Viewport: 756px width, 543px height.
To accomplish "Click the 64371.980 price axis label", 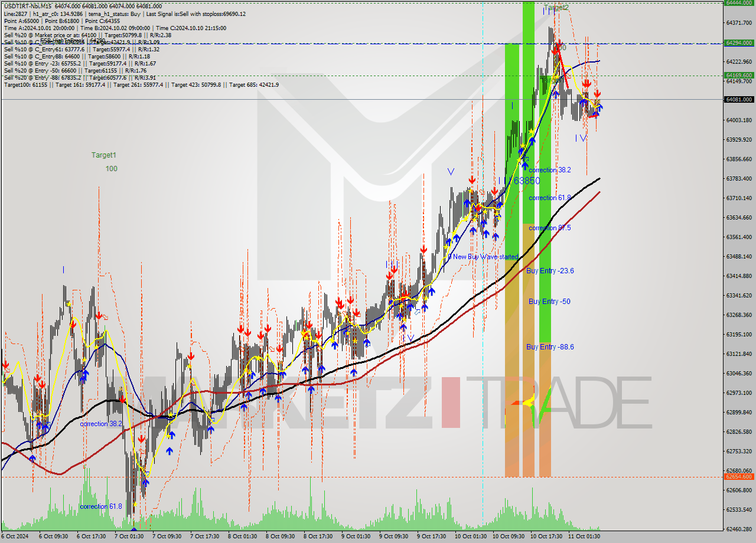I will [738, 23].
